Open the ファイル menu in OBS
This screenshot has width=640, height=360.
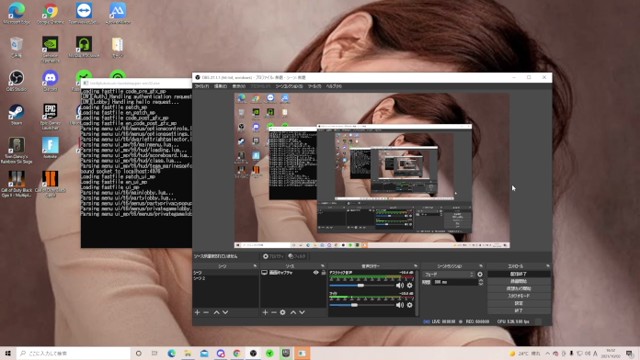point(202,87)
